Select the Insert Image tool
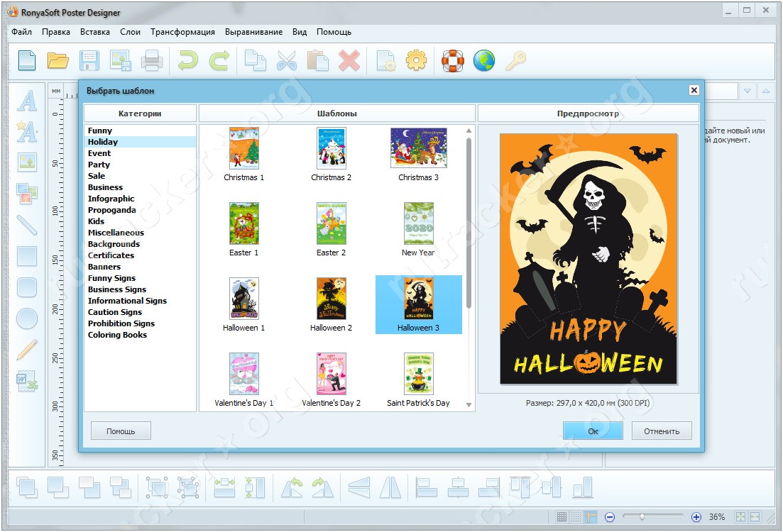The image size is (783, 532). tap(27, 162)
